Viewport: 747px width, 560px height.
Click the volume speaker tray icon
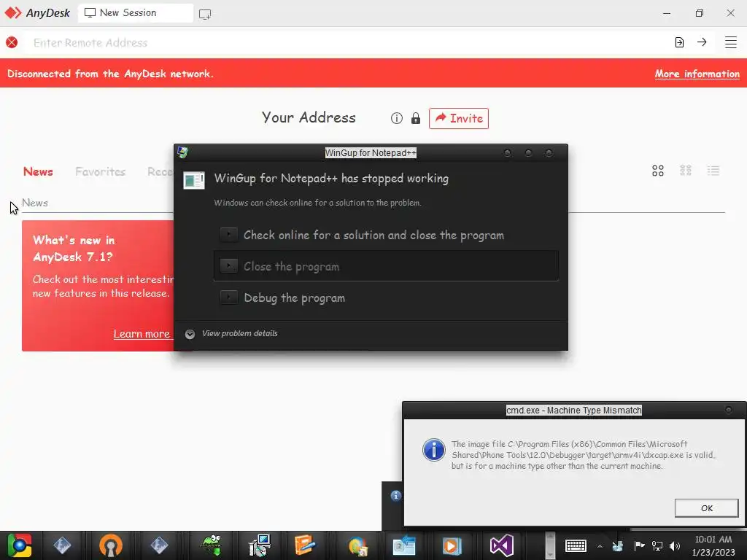675,545
